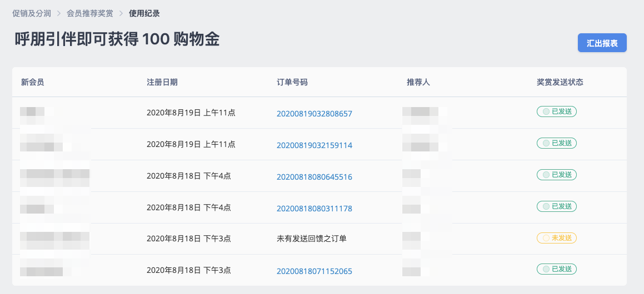The height and width of the screenshot is (294, 644).
Task: Click the 奖赏发送状态 column header
Action: (x=560, y=82)
